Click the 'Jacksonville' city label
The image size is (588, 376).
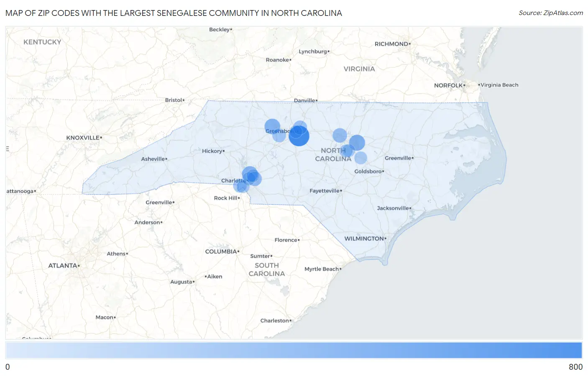pyautogui.click(x=393, y=208)
